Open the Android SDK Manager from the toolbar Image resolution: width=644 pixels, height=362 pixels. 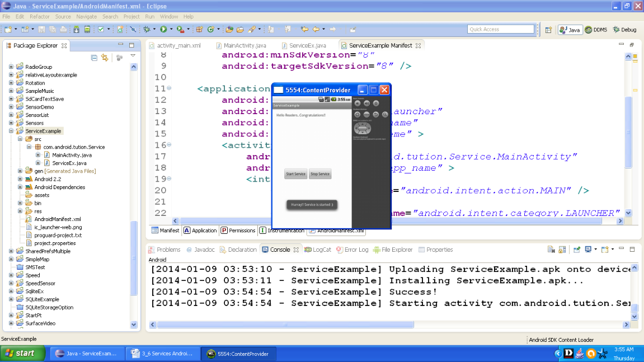(x=76, y=29)
